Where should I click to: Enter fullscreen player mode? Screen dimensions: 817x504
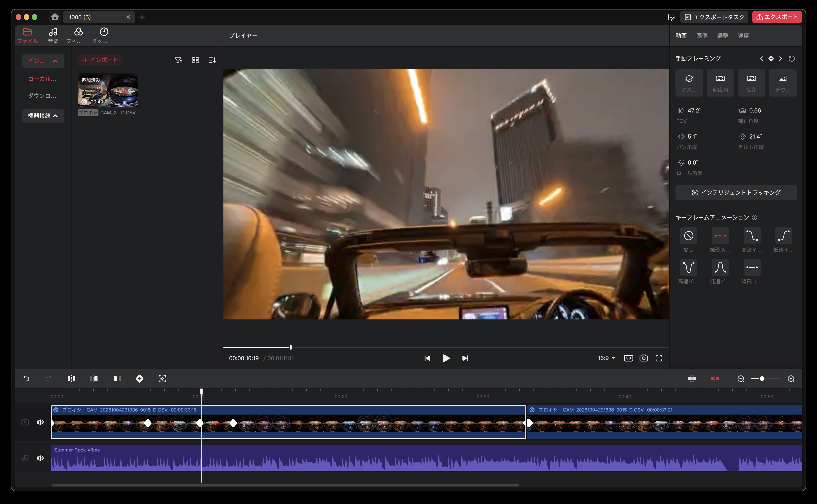click(659, 358)
